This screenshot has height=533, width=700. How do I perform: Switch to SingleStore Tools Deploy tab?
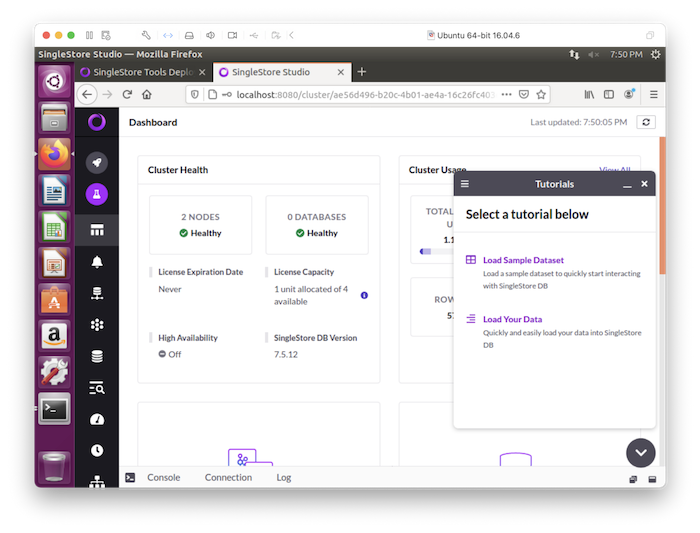[143, 72]
